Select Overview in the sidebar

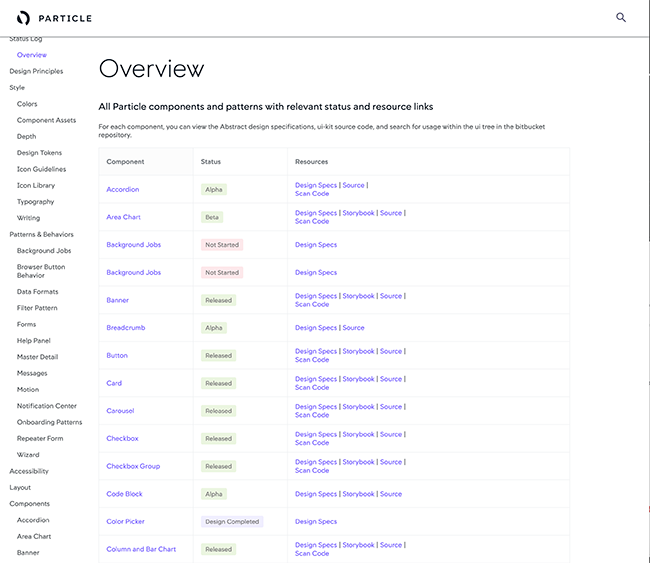click(x=32, y=55)
